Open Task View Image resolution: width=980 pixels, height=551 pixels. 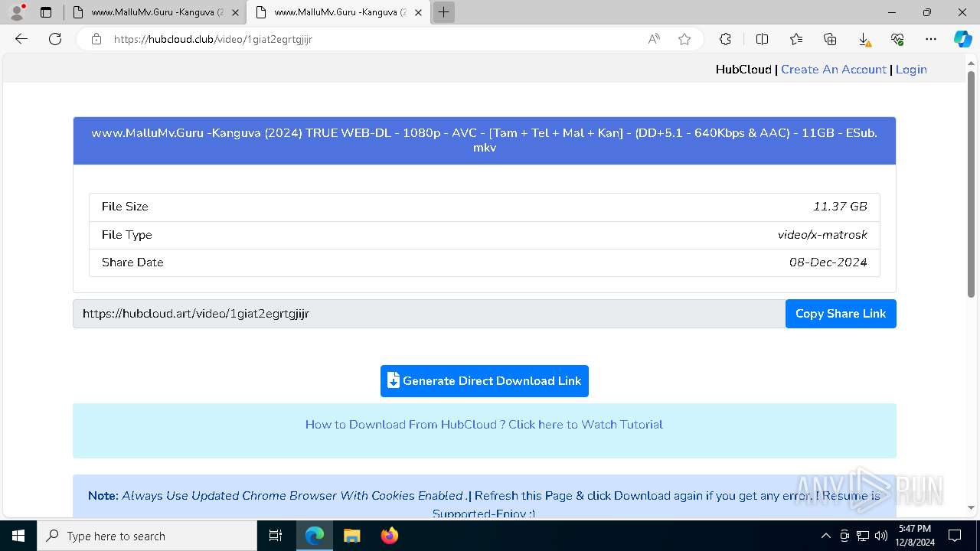click(x=276, y=536)
